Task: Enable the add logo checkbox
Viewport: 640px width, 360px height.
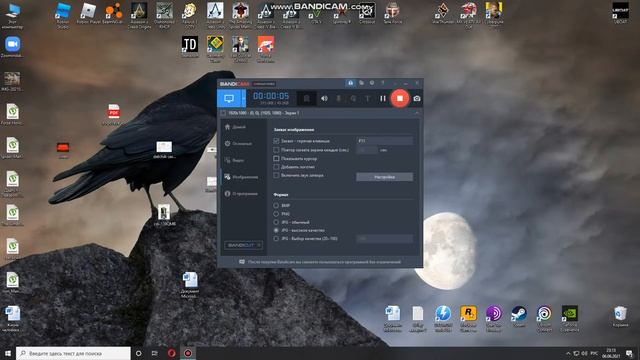Action: pyautogui.click(x=276, y=167)
